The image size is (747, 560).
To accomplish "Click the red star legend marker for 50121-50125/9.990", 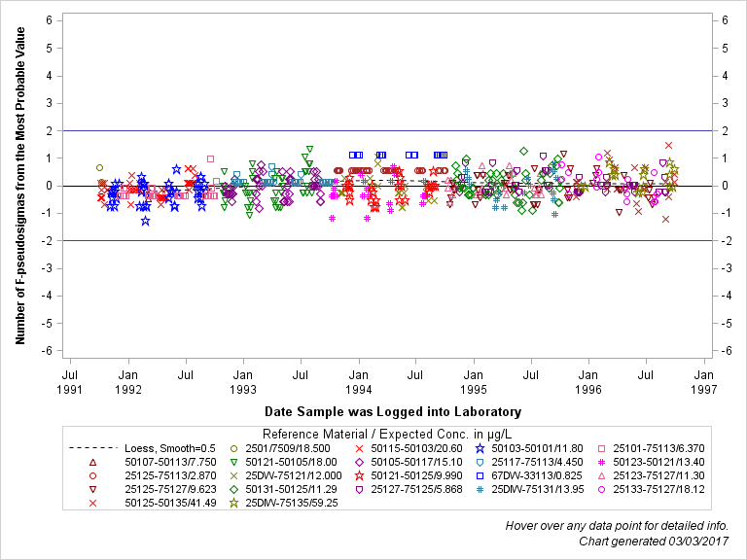I will pyautogui.click(x=360, y=475).
